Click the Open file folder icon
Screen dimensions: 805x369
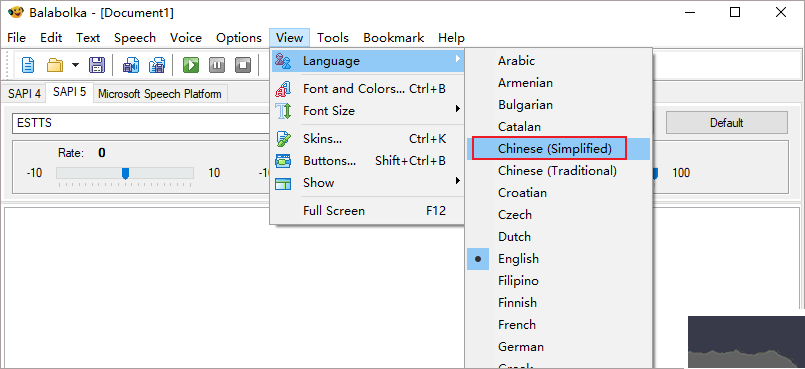55,65
